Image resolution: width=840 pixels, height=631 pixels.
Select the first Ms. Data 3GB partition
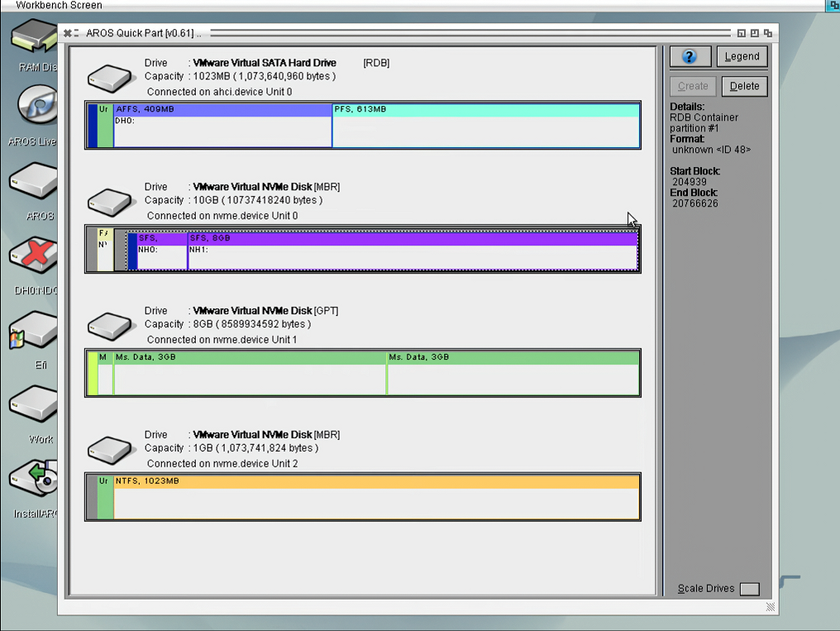click(250, 373)
